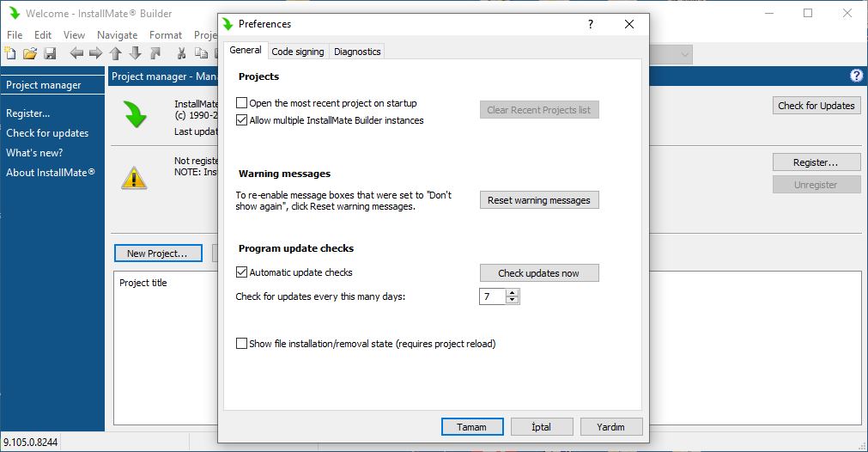Open the Edit menu
This screenshot has width=868, height=452.
coord(43,35)
